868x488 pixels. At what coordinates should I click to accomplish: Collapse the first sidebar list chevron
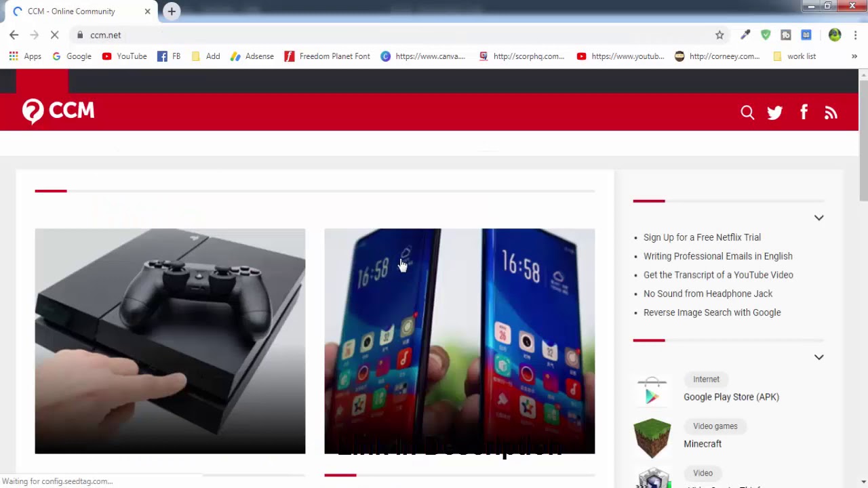(818, 218)
